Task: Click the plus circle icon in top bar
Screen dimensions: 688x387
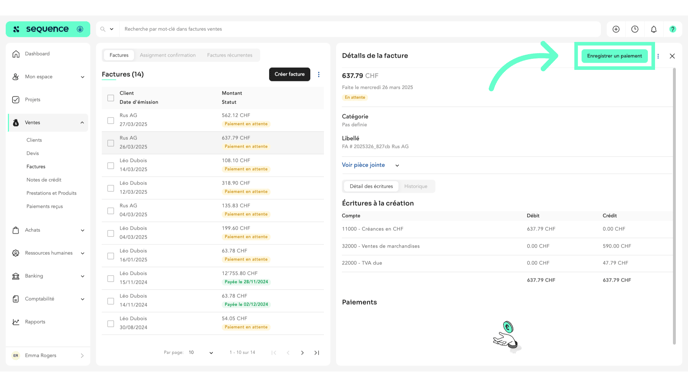Action: coord(616,29)
